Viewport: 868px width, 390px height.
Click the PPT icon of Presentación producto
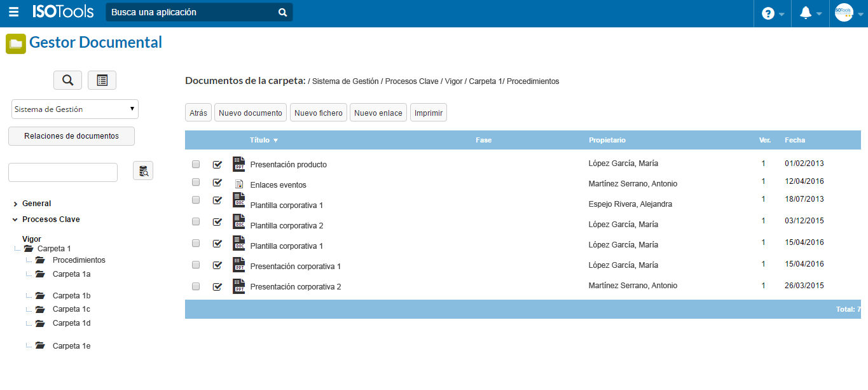238,164
